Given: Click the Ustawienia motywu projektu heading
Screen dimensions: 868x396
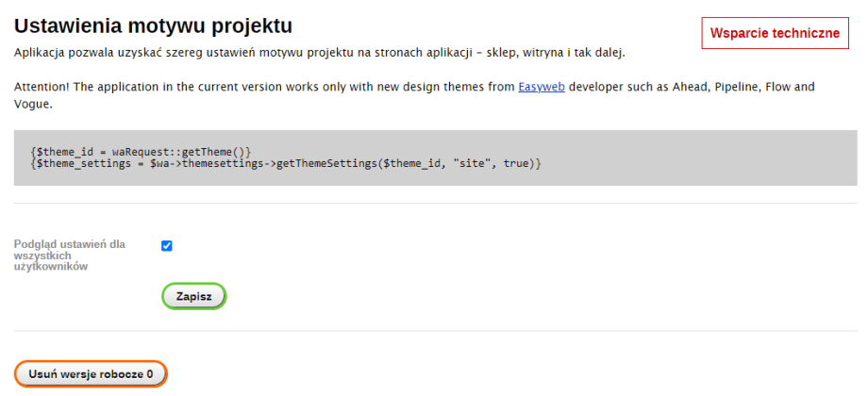Looking at the screenshot, I should tap(153, 25).
